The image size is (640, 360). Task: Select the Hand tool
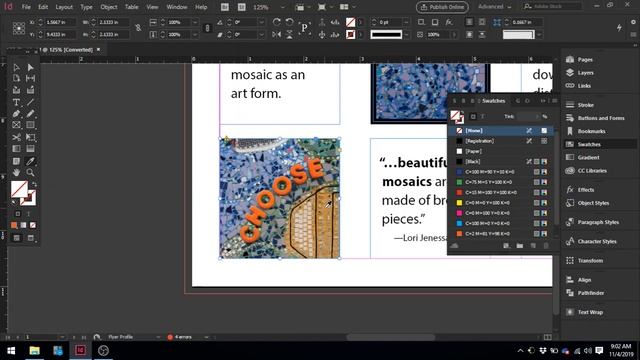coord(16,173)
